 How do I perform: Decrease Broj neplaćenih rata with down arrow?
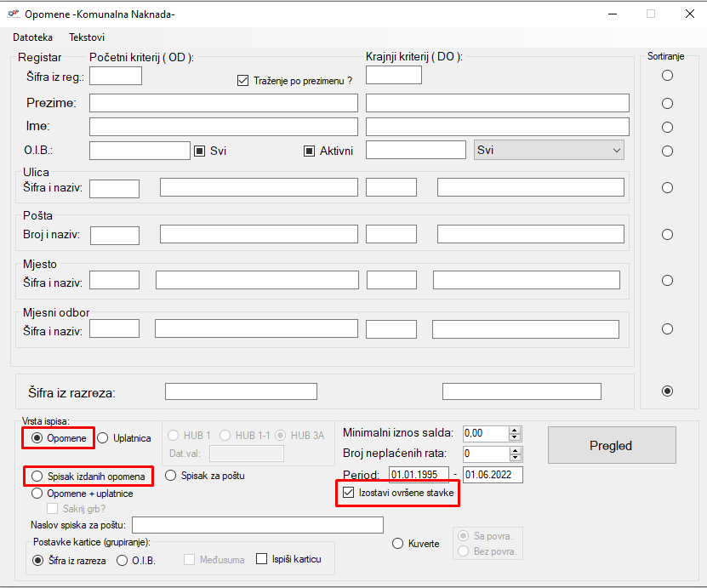[515, 458]
